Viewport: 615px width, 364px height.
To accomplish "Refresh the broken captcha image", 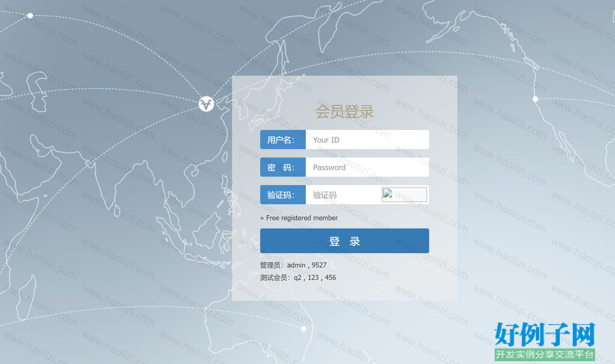I will pyautogui.click(x=404, y=195).
